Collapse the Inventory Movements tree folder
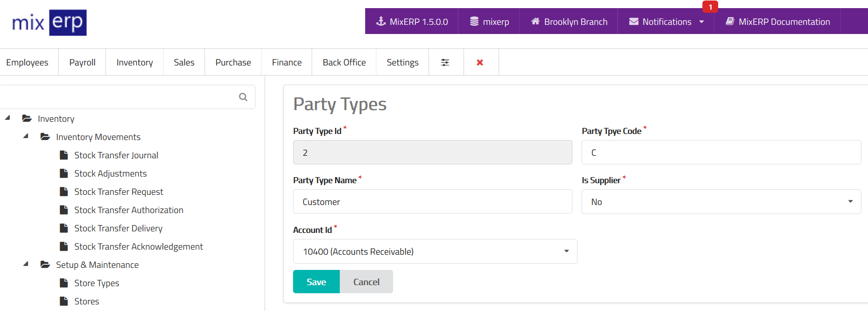Image resolution: width=868 pixels, height=311 pixels. tap(26, 136)
